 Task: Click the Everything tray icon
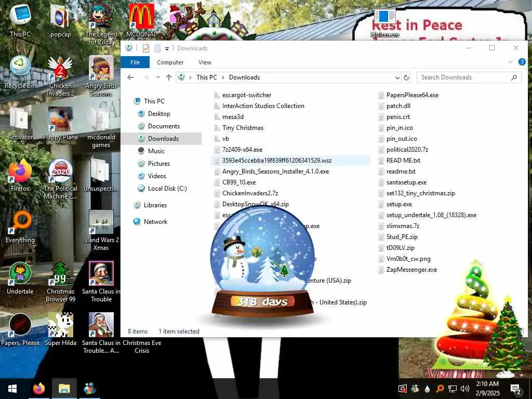[x=440, y=389]
